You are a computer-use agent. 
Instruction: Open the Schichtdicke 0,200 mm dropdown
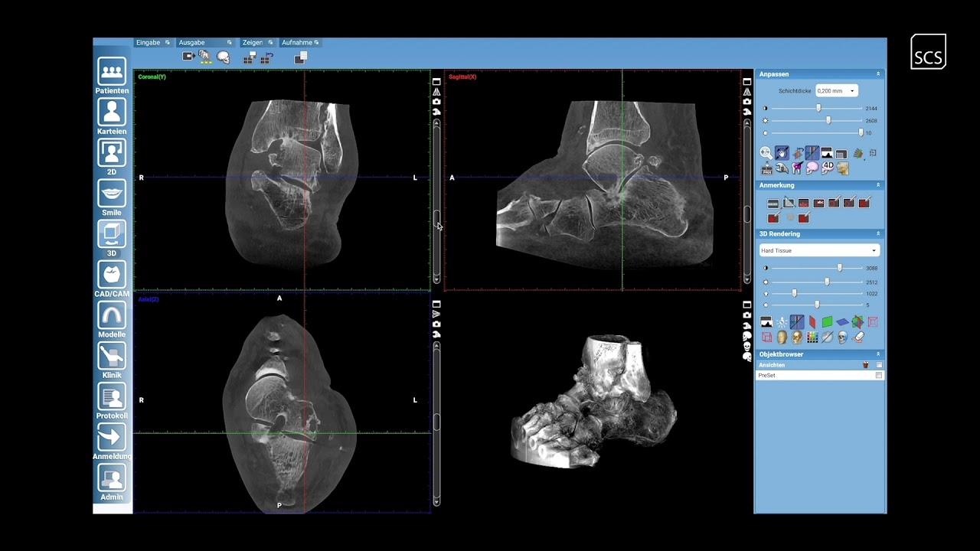pos(835,90)
